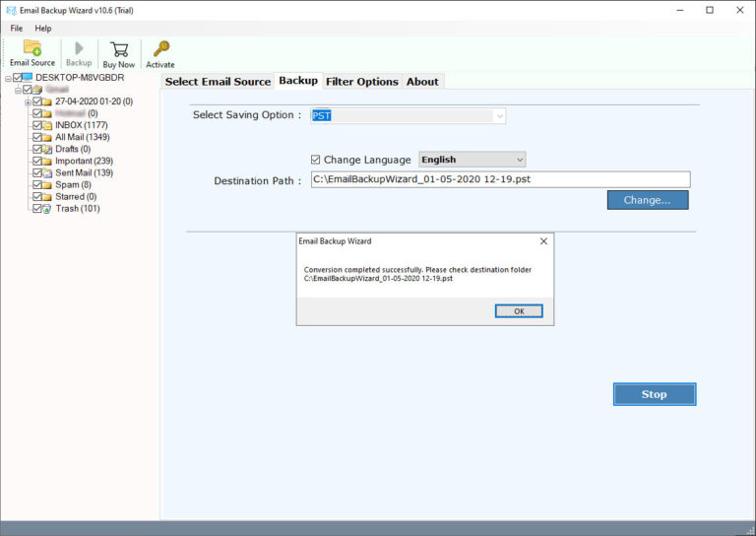Switch to Filter Options tab

coord(362,82)
